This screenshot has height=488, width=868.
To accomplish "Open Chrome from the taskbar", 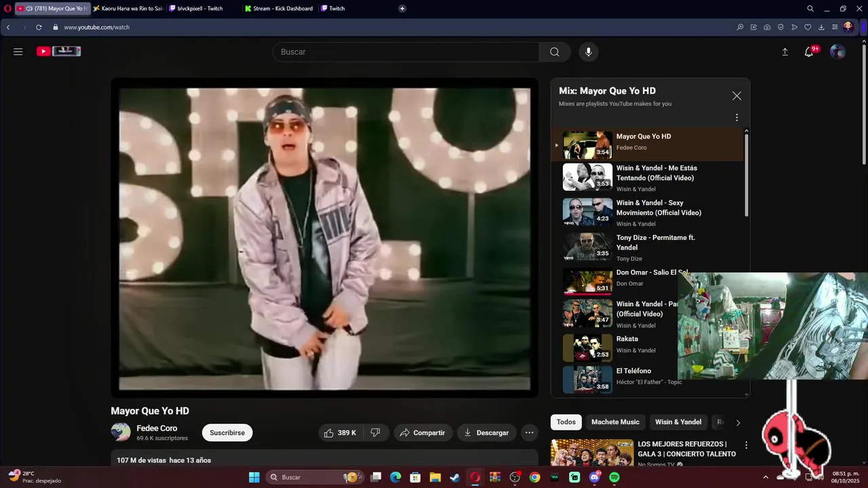I will 535,477.
